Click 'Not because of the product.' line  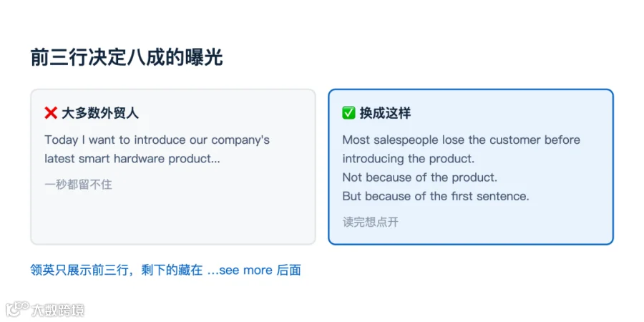(420, 178)
